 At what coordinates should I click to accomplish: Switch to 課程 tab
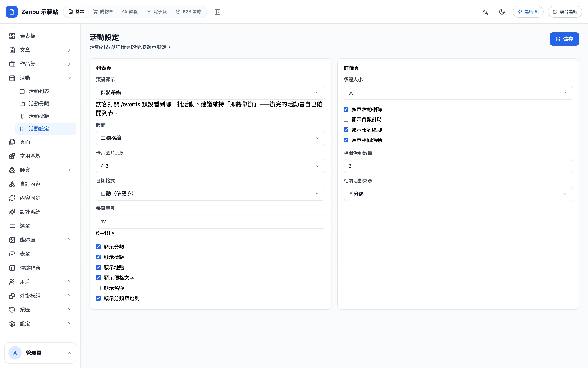[130, 12]
